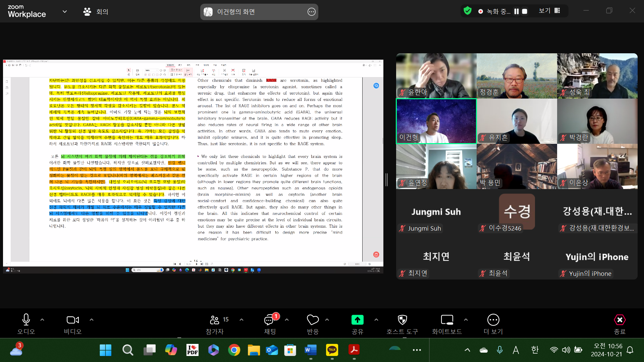Select 윤연정's video tile

(x=436, y=166)
